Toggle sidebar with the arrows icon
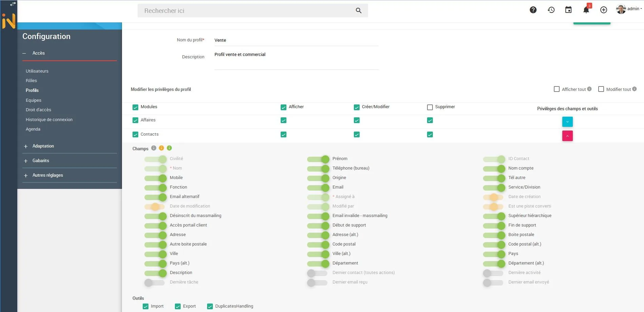This screenshot has width=644, height=312. point(13,4)
